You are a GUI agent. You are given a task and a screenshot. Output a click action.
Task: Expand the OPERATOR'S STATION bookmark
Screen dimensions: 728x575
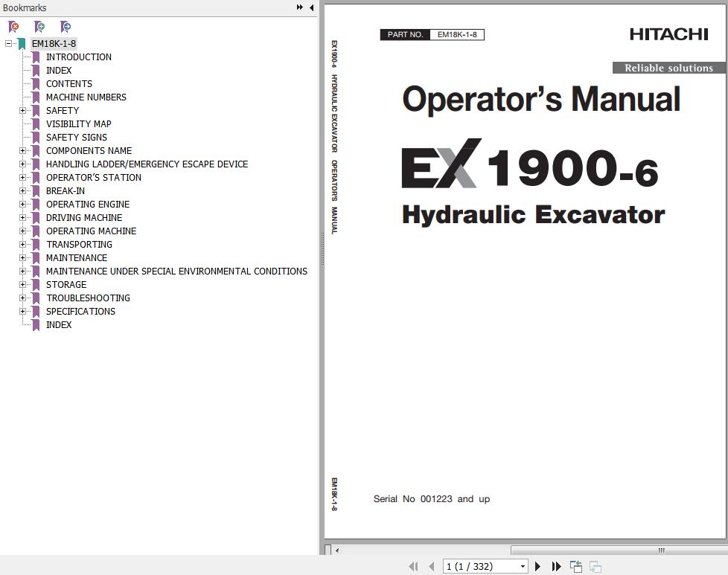pos(22,178)
